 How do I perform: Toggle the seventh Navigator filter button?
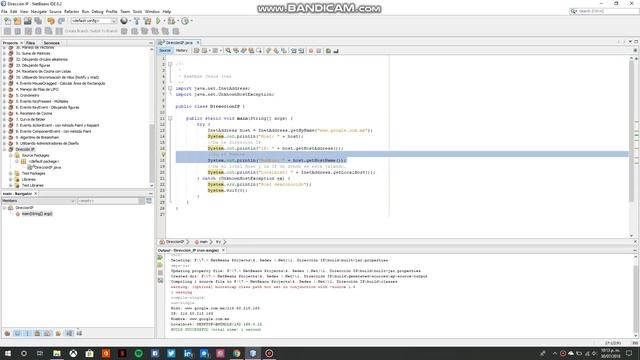(x=69, y=333)
